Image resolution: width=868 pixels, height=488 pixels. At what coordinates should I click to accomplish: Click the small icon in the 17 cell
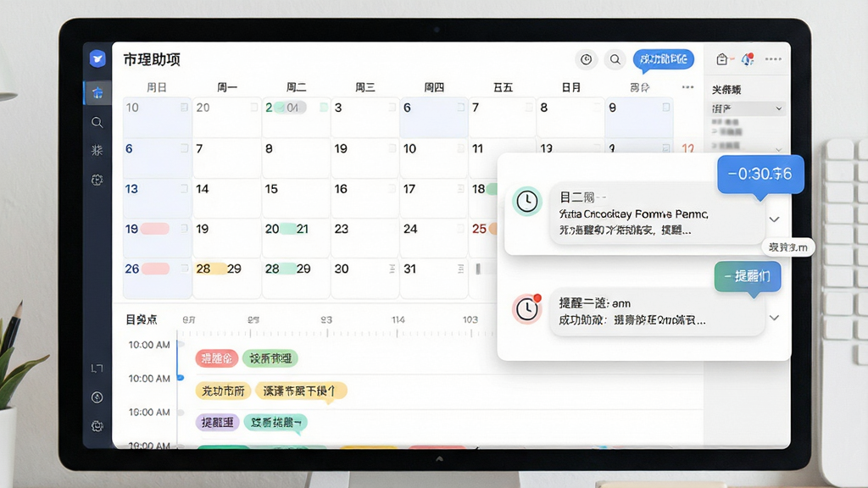pyautogui.click(x=460, y=189)
